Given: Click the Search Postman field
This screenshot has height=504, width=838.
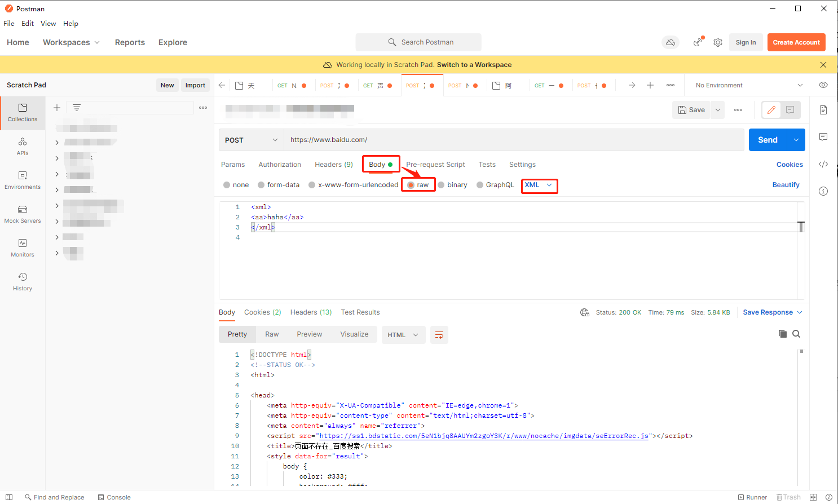Looking at the screenshot, I should pyautogui.click(x=418, y=42).
